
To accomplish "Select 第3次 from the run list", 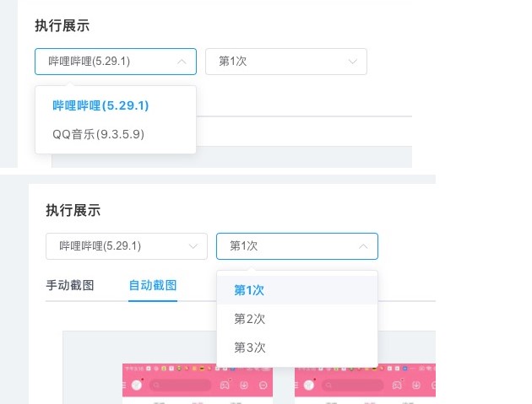I will (x=250, y=347).
